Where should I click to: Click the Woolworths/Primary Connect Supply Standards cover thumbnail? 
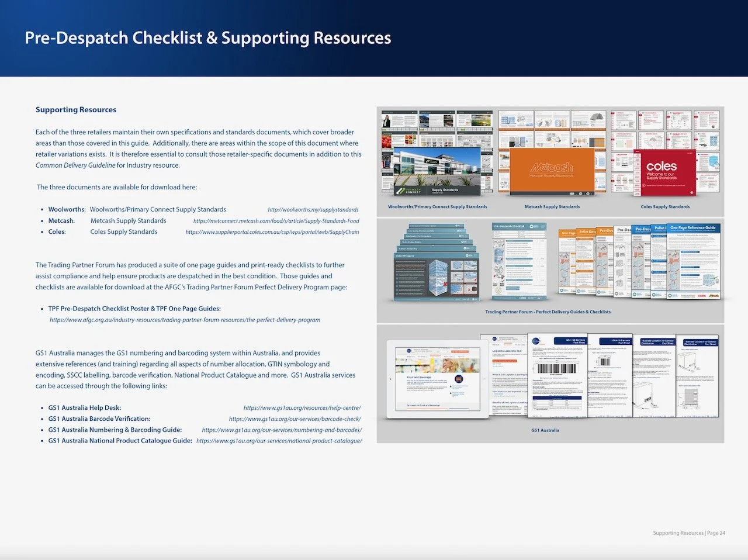pyautogui.click(x=437, y=171)
